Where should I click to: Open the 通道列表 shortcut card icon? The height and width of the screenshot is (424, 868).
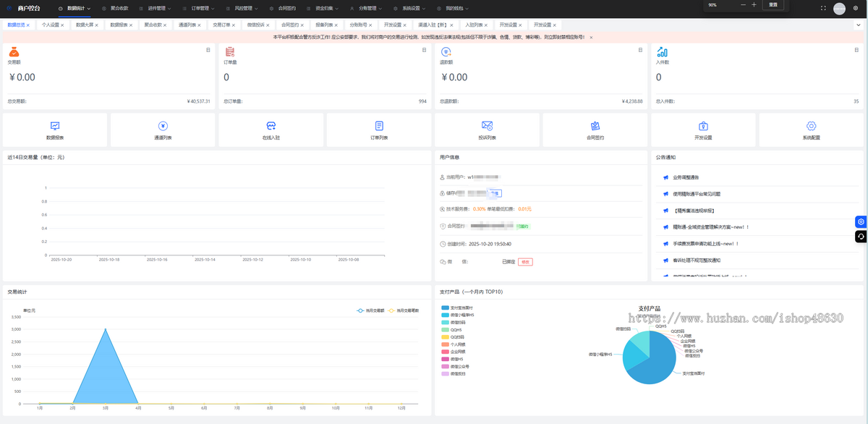[x=163, y=126]
